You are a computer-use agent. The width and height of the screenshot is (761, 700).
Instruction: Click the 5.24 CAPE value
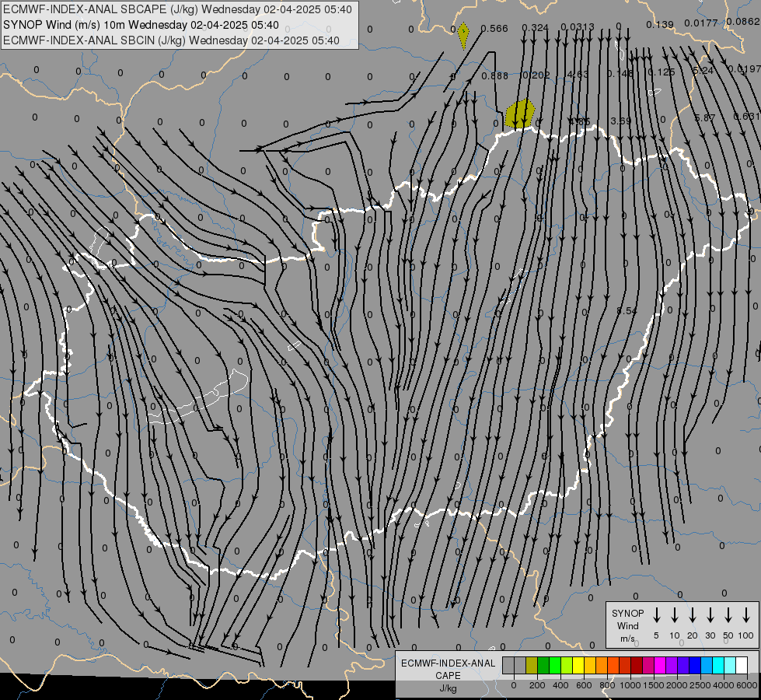tap(703, 71)
